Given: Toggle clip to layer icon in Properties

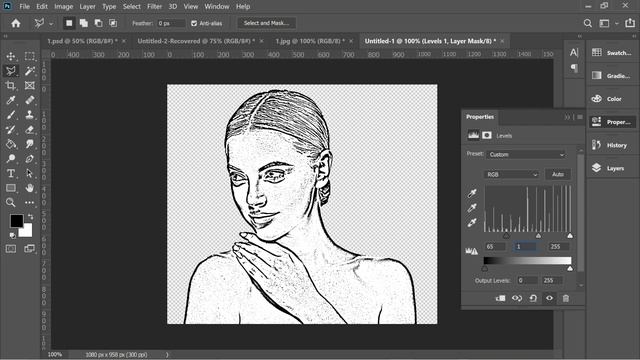Looking at the screenshot, I should pyautogui.click(x=500, y=298).
